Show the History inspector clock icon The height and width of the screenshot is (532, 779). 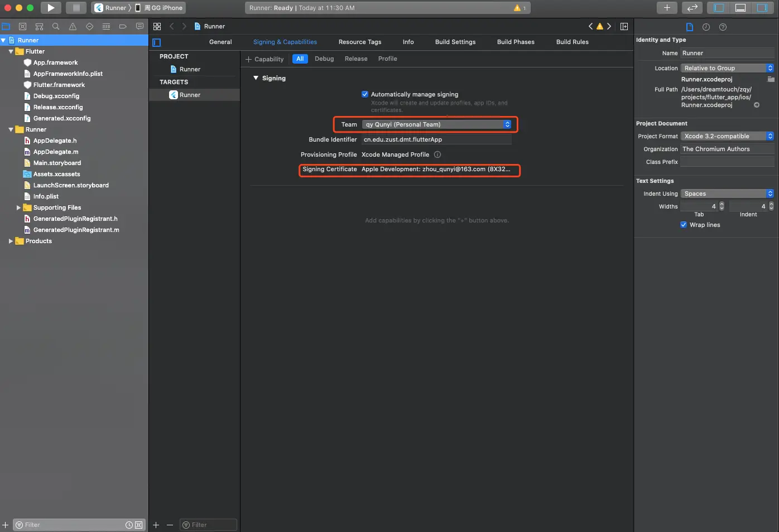[706, 27]
